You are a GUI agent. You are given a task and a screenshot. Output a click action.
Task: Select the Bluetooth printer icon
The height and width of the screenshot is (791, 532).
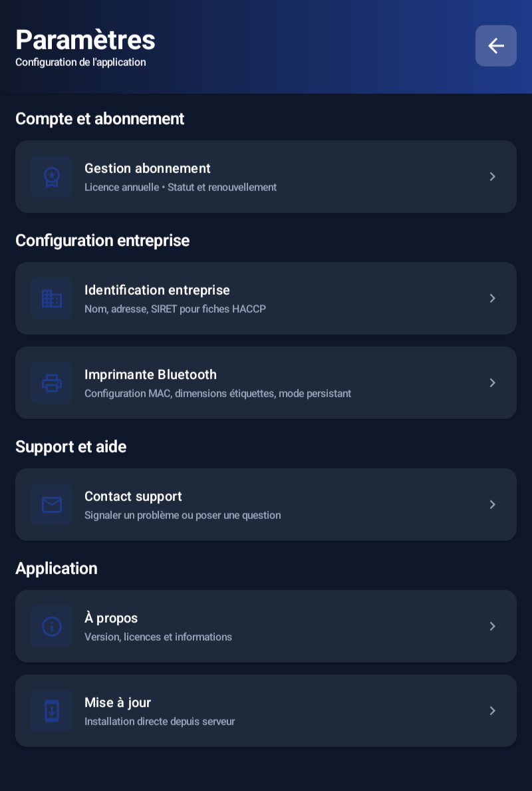pos(52,383)
